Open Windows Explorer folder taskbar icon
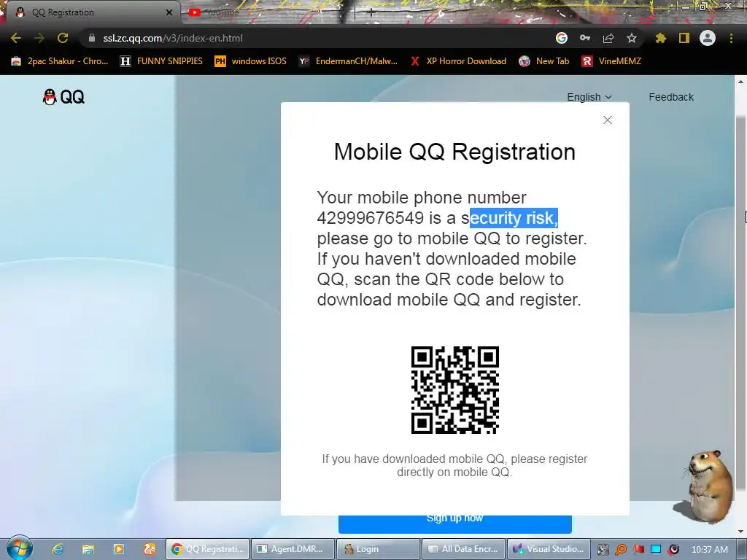Viewport: 747px width, 560px height. [x=88, y=549]
